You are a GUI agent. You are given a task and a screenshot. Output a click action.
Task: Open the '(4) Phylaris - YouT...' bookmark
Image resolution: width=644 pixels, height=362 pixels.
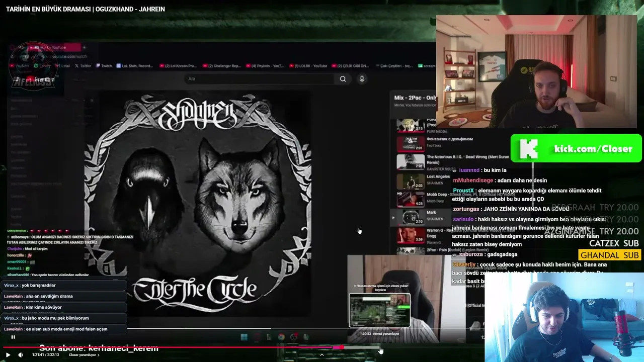(x=265, y=66)
